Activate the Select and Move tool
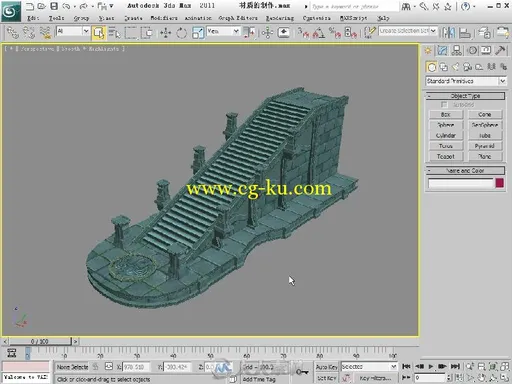The image size is (512, 384). 165,33
